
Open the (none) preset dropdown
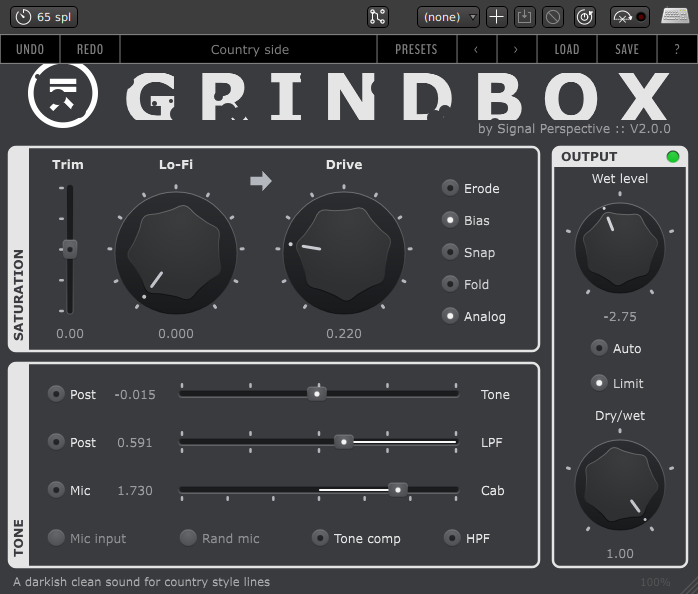[448, 17]
